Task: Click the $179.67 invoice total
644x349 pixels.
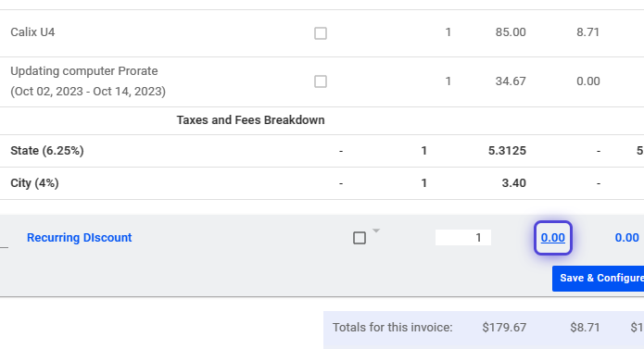Action: 504,328
